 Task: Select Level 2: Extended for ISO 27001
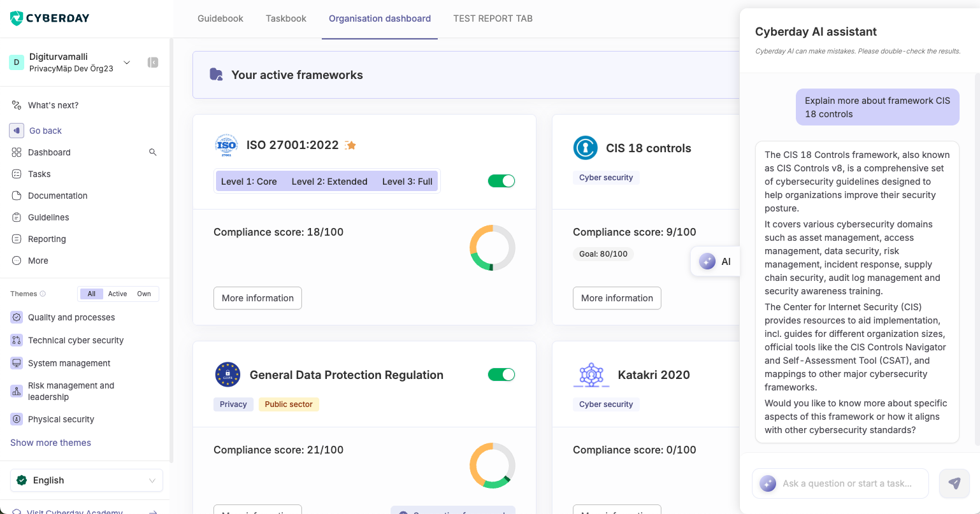tap(329, 182)
